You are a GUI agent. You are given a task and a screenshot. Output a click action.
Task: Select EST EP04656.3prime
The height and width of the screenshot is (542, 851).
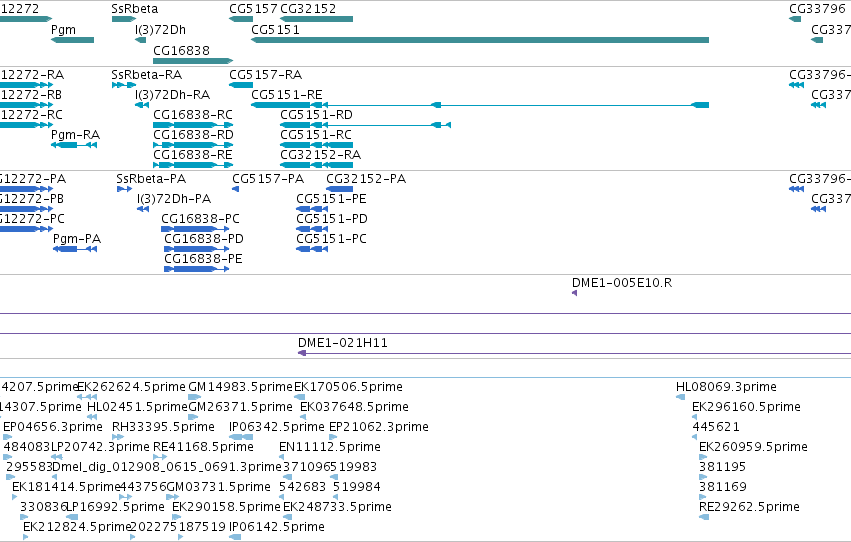[x=53, y=427]
